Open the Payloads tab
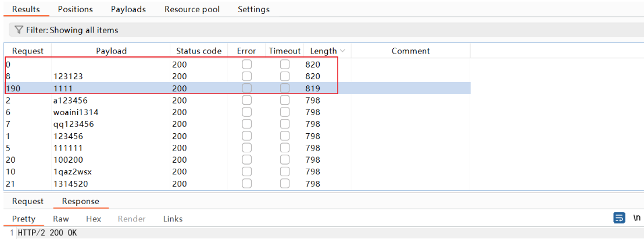Viewport: 644px width, 239px height. [128, 9]
